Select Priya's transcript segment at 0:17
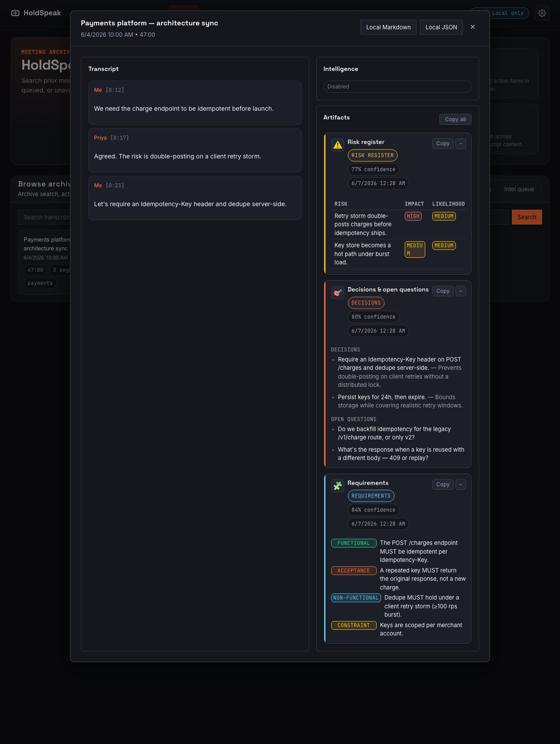The width and height of the screenshot is (560, 744). tap(195, 150)
